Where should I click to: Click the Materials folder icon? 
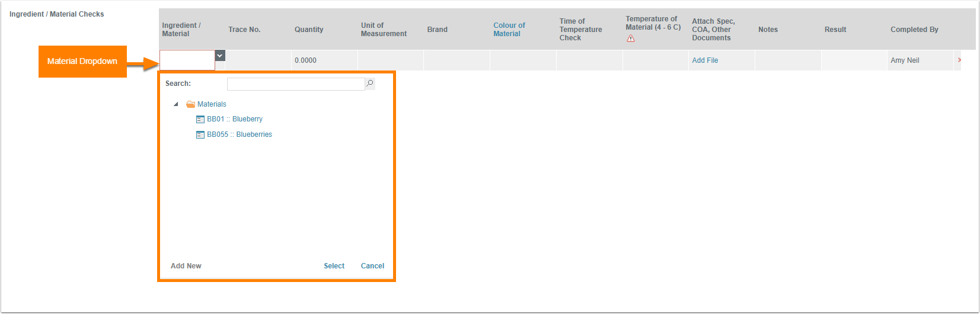190,104
